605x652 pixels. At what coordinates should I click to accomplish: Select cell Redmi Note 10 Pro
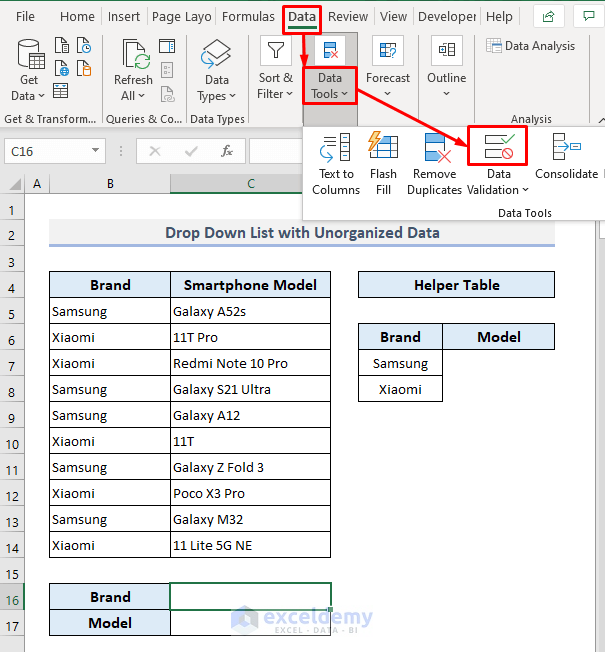pyautogui.click(x=250, y=363)
